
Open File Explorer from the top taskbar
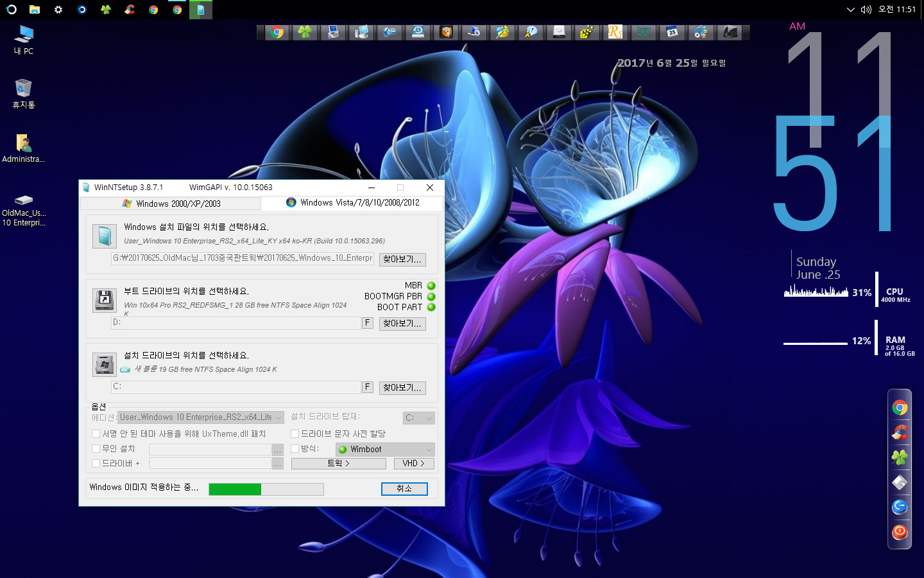pos(35,10)
